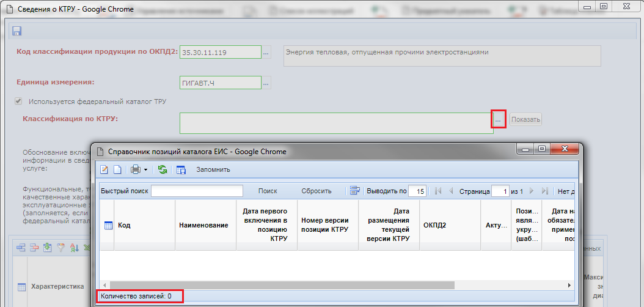
Task: Click the Поиск button
Action: (268, 191)
